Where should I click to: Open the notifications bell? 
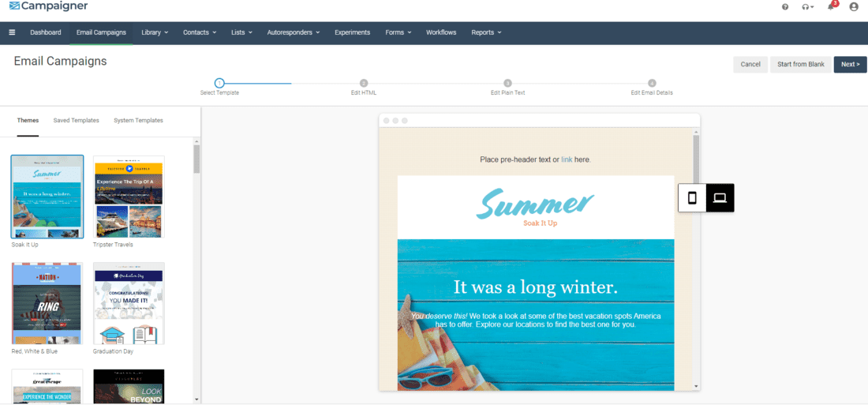pos(831,6)
